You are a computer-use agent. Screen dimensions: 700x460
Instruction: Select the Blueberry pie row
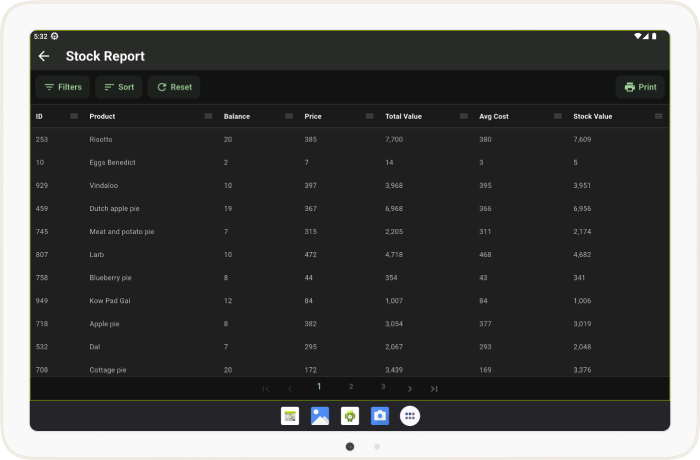[350, 278]
